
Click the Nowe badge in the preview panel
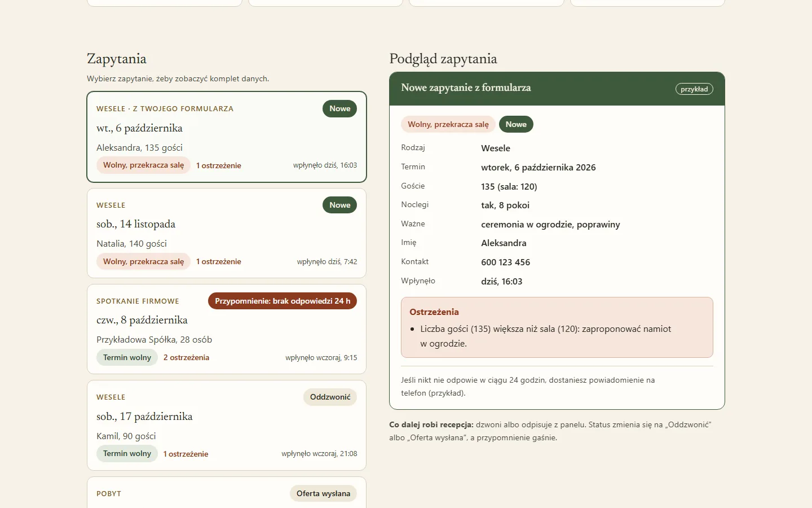[516, 124]
